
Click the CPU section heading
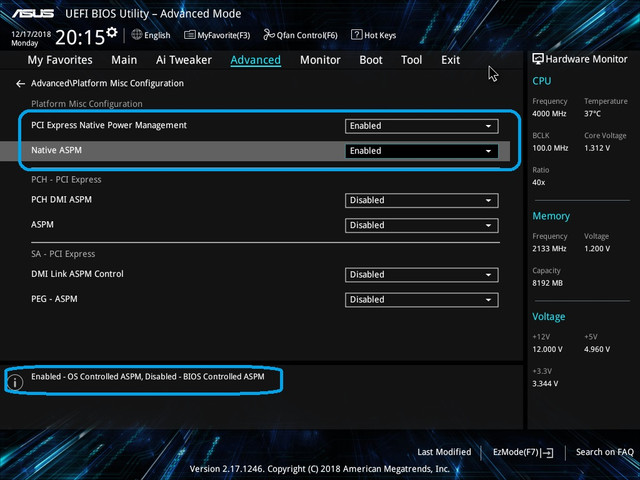click(542, 81)
